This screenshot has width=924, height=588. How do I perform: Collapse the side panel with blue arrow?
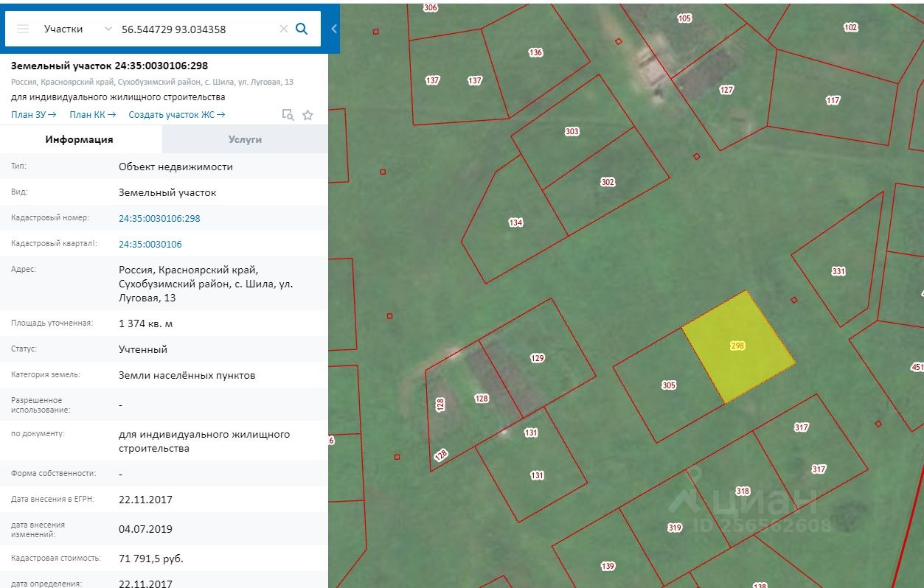(333, 29)
